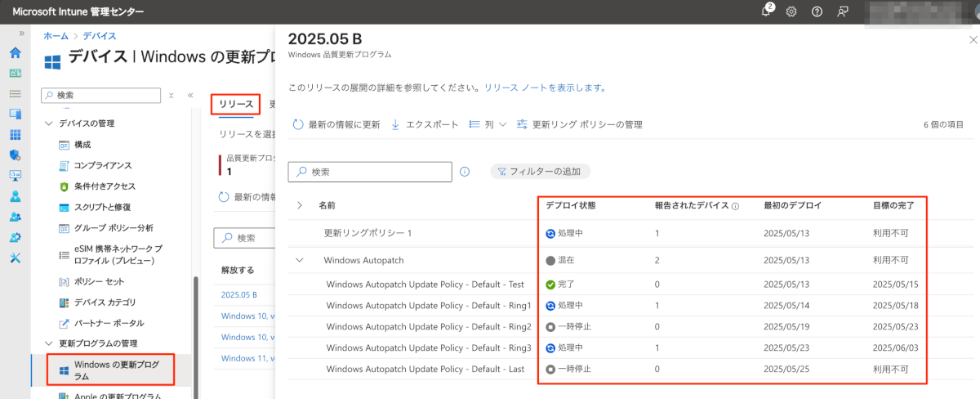Screen dimensions: 980x399
Task: Open All services list icon in left rail
Action: 15,93
